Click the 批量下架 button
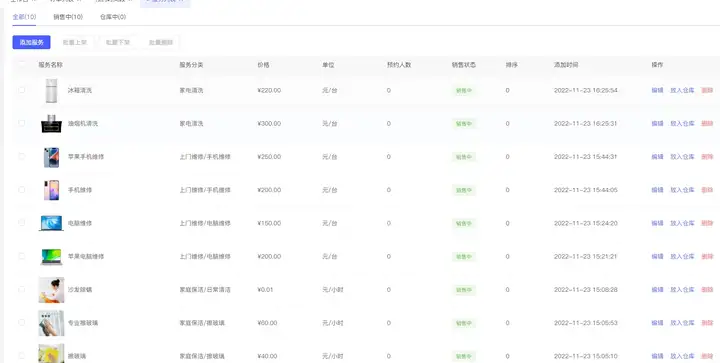The image size is (720, 363). [x=118, y=42]
